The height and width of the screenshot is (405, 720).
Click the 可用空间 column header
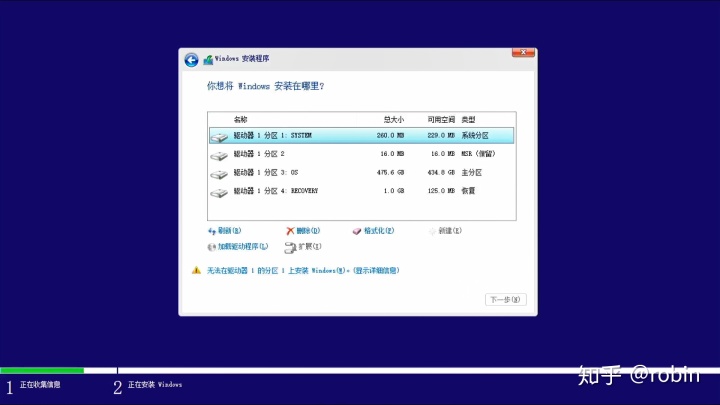441,119
